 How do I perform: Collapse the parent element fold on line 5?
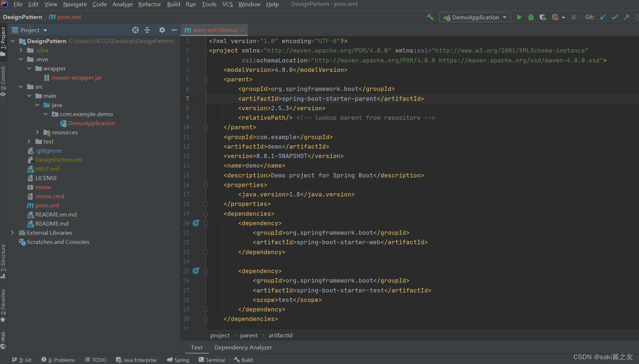206,80
